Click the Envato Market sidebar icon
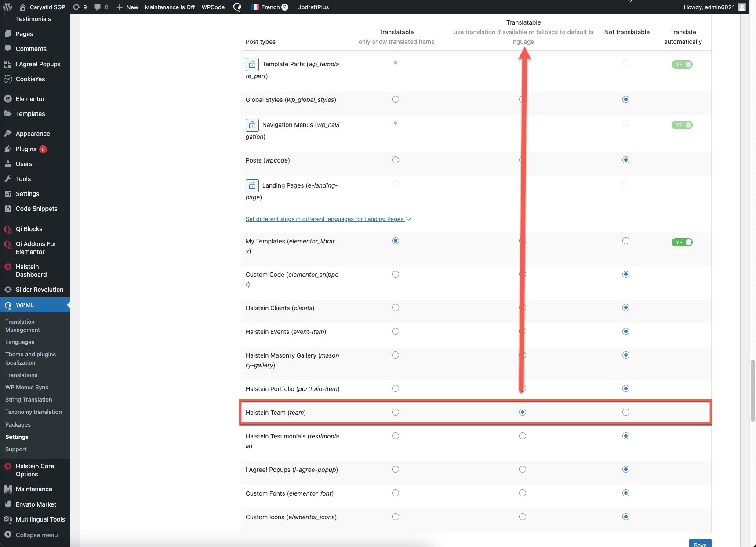Viewport: 756px width, 547px height. pos(8,504)
